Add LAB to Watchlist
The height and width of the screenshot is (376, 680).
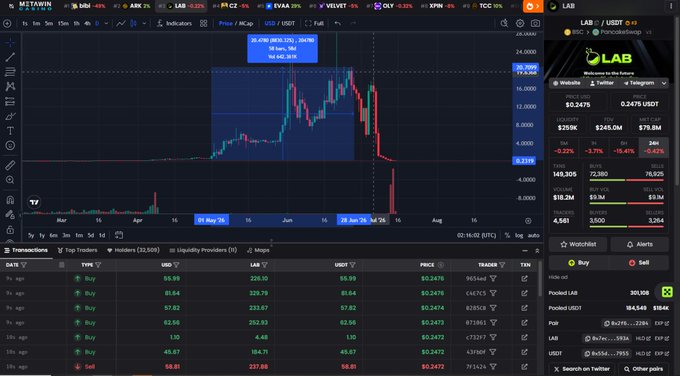578,245
